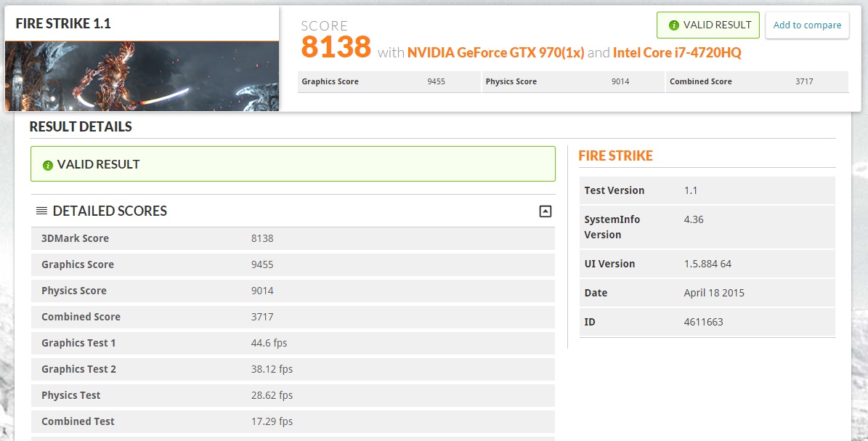Select the Graphics Score row in detailed scores
This screenshot has width=868, height=441.
pos(293,264)
